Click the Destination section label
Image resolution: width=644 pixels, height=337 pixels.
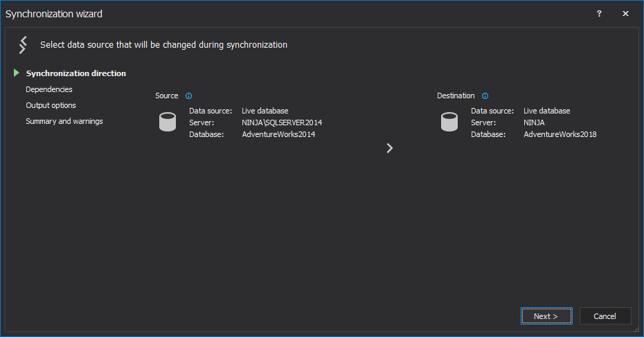pyautogui.click(x=456, y=96)
